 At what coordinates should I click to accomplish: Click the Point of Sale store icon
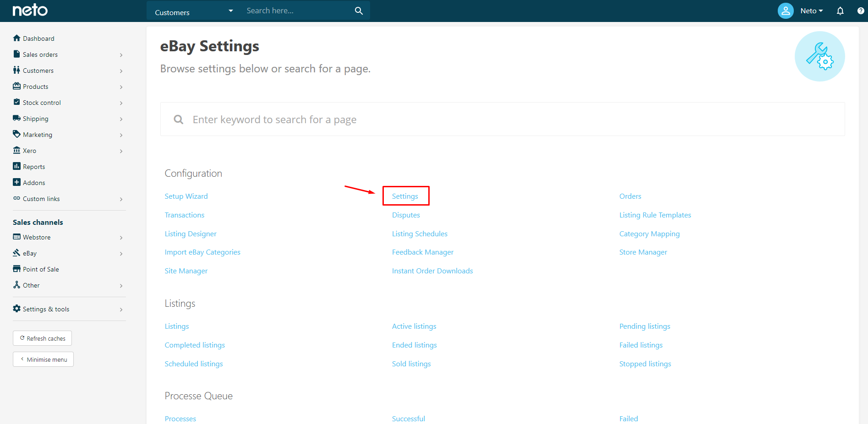(x=17, y=269)
